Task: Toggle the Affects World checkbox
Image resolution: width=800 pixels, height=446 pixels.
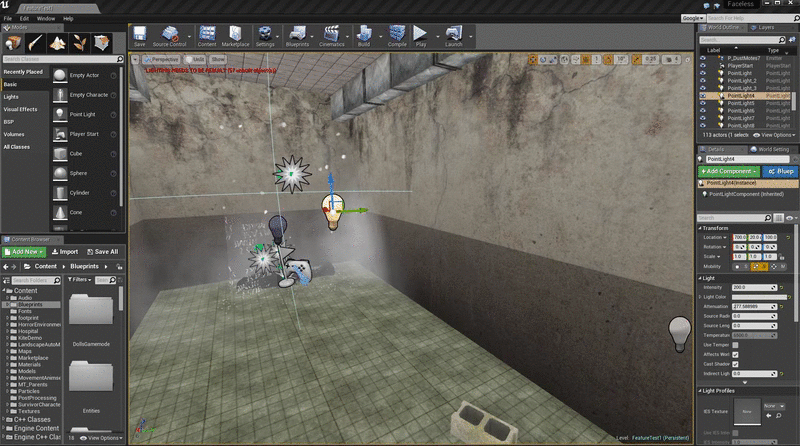Action: [735, 355]
